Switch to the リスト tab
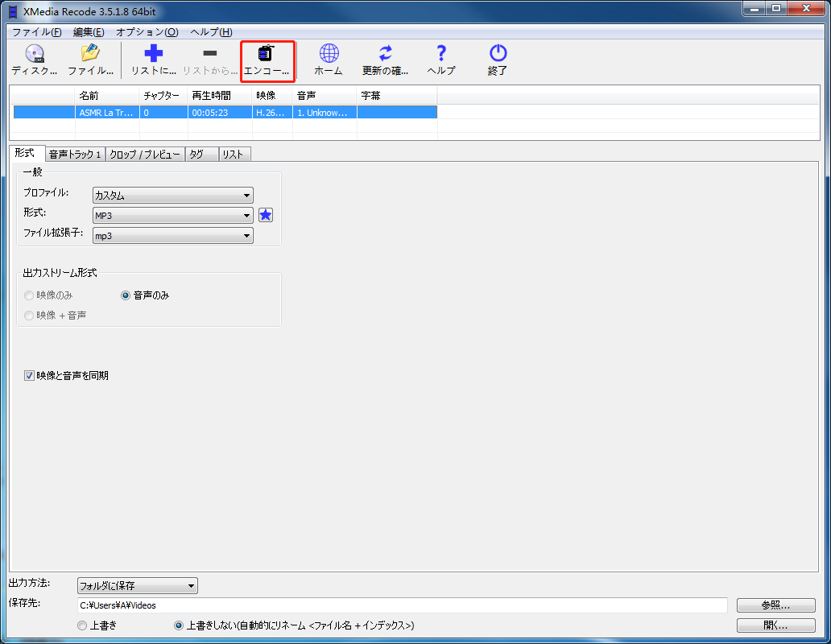Image resolution: width=831 pixels, height=644 pixels. tap(234, 154)
